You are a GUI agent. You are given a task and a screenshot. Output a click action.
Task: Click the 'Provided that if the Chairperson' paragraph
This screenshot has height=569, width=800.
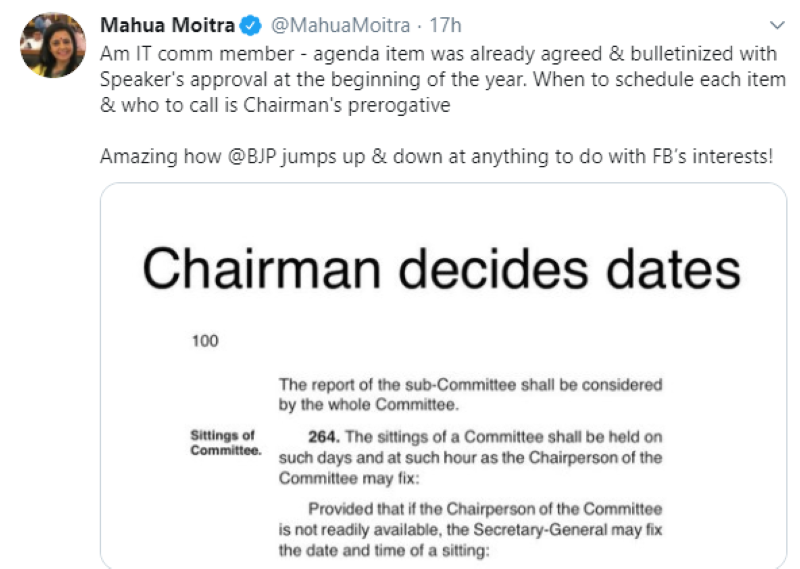point(470,508)
